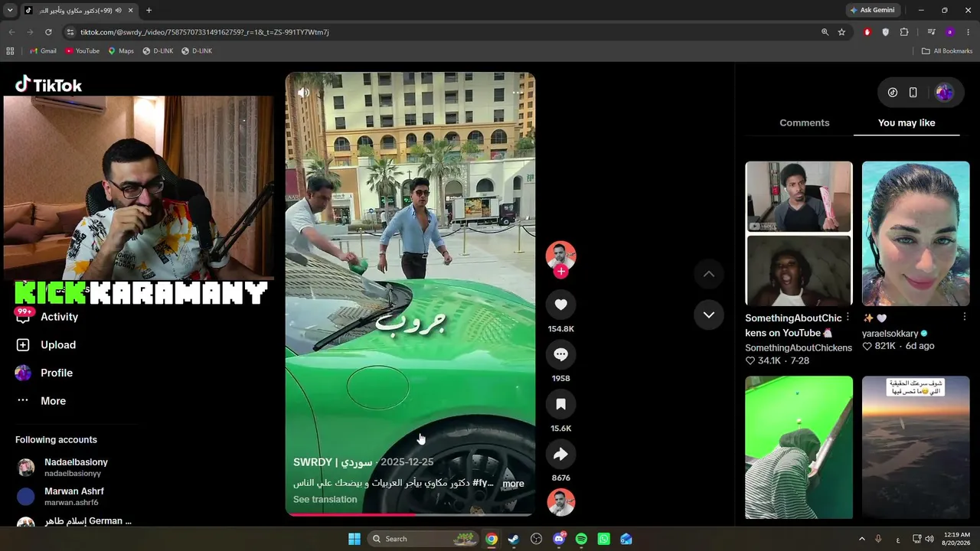The width and height of the screenshot is (980, 551).
Task: Go back to the previous page
Action: pyautogui.click(x=11, y=32)
